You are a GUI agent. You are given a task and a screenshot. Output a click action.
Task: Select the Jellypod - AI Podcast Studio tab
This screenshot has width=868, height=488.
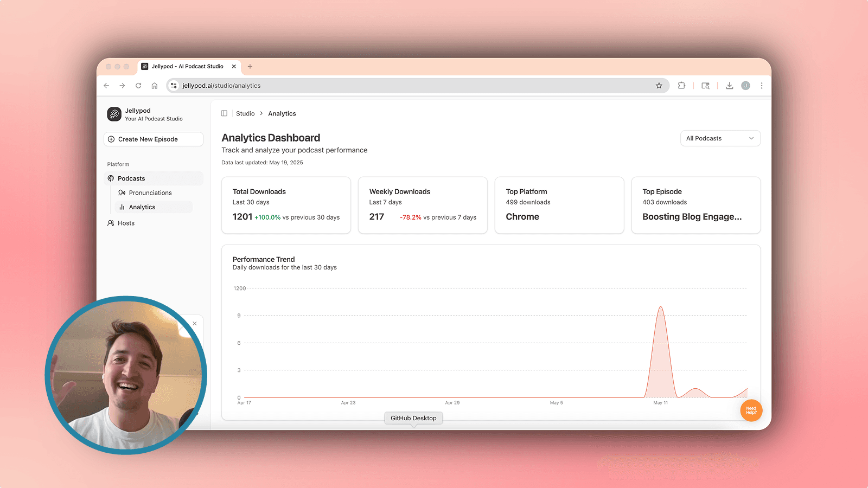click(188, 67)
